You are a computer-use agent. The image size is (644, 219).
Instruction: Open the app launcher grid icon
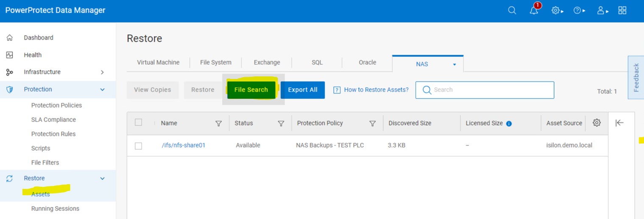[622, 11]
